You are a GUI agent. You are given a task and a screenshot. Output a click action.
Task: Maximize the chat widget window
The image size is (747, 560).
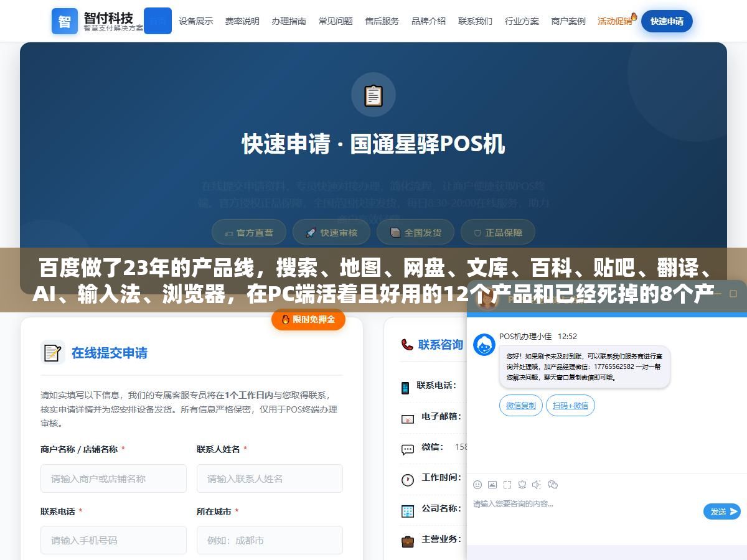[x=733, y=294]
